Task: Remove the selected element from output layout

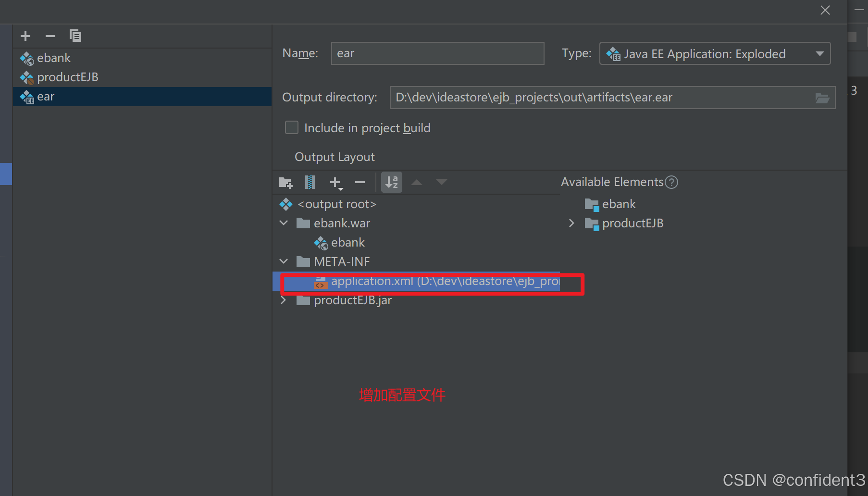Action: (x=360, y=182)
